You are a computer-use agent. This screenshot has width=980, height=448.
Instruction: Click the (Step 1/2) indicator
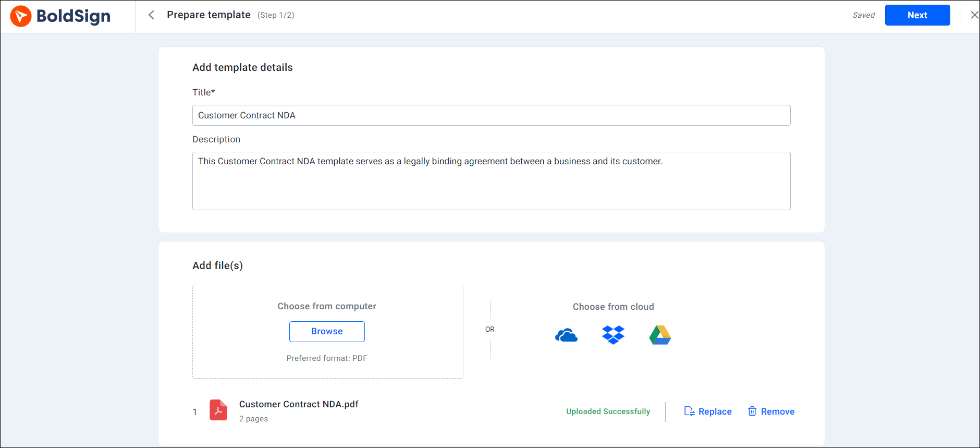tap(276, 15)
